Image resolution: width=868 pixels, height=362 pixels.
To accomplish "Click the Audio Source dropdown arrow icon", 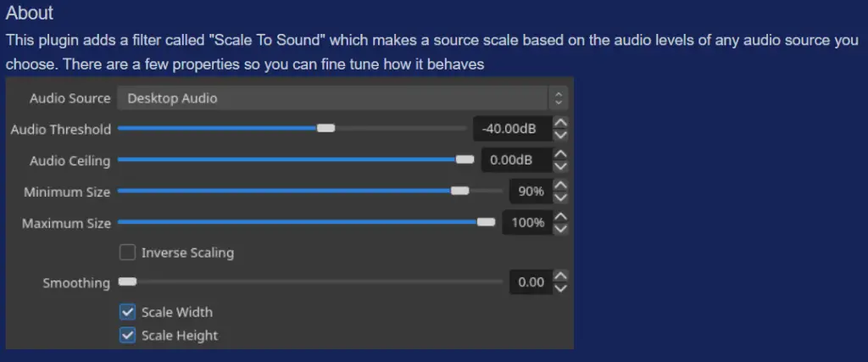I will coord(558,98).
